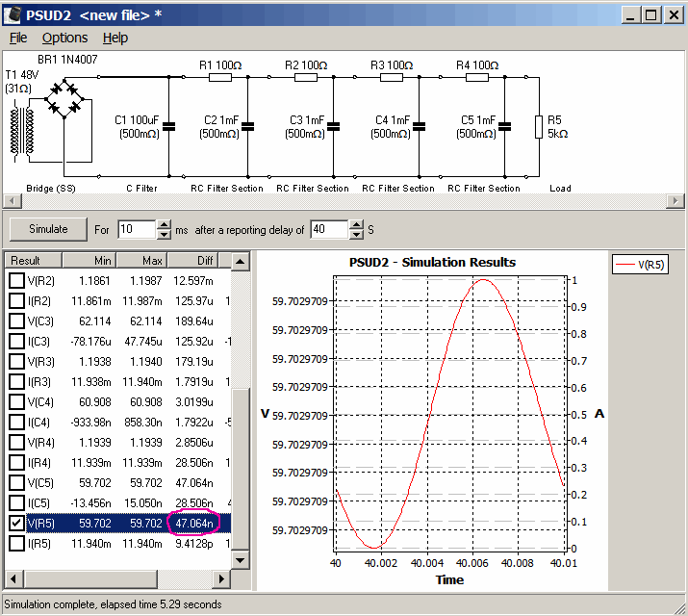Enable the I(R2) trace checkbox

[x=16, y=300]
